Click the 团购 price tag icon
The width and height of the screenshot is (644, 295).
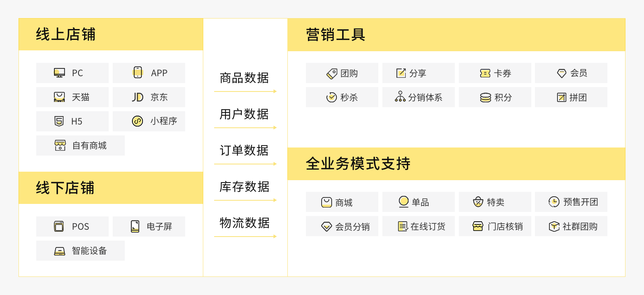pyautogui.click(x=332, y=73)
